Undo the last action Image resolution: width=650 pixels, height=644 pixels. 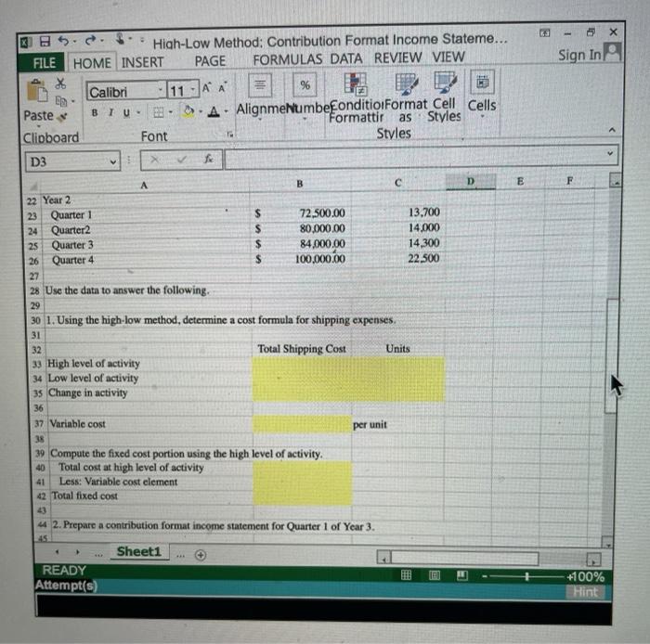(x=63, y=41)
